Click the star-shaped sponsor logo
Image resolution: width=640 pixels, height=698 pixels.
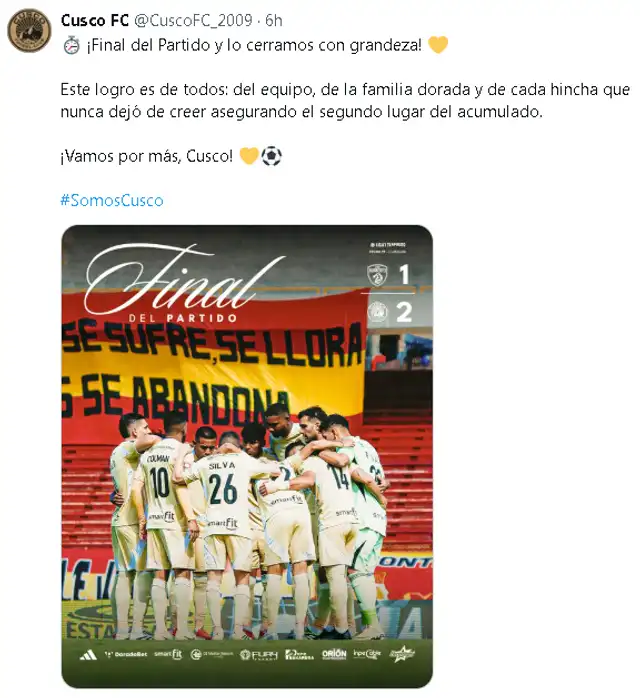(402, 654)
